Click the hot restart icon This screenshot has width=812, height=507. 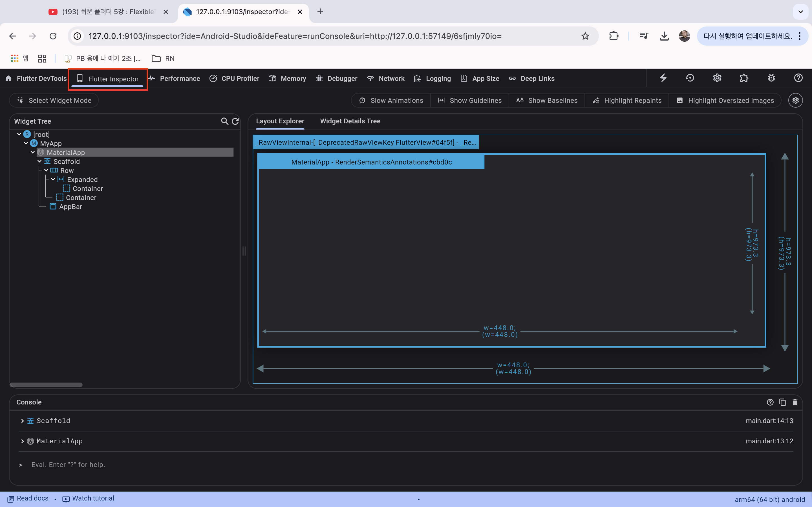[690, 78]
